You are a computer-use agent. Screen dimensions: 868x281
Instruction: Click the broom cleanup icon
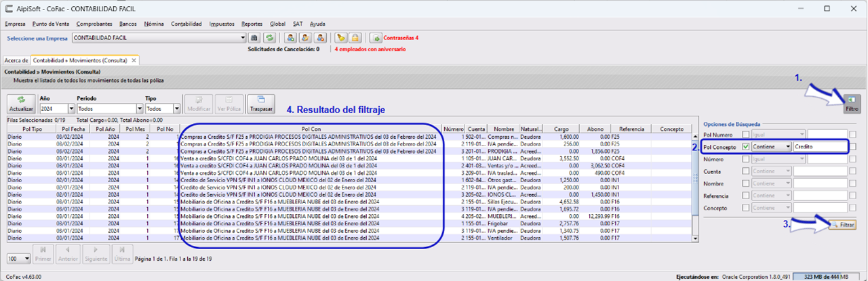(x=341, y=38)
